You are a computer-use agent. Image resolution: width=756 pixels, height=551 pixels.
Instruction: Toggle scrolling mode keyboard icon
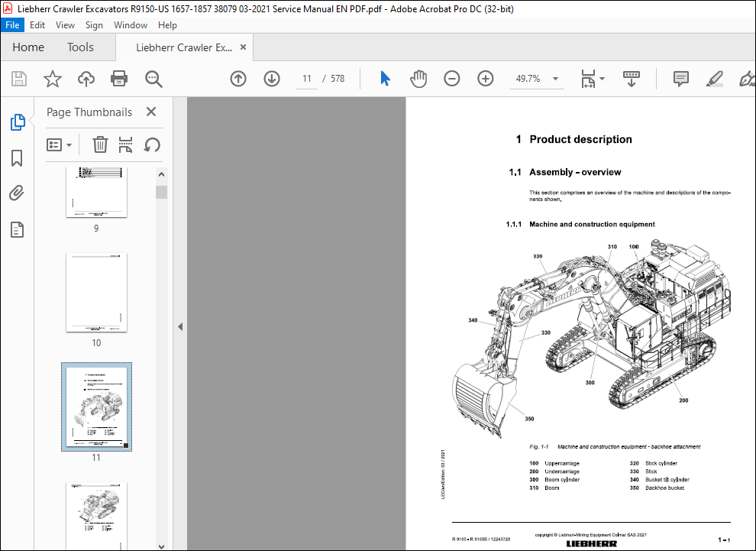tap(631, 79)
